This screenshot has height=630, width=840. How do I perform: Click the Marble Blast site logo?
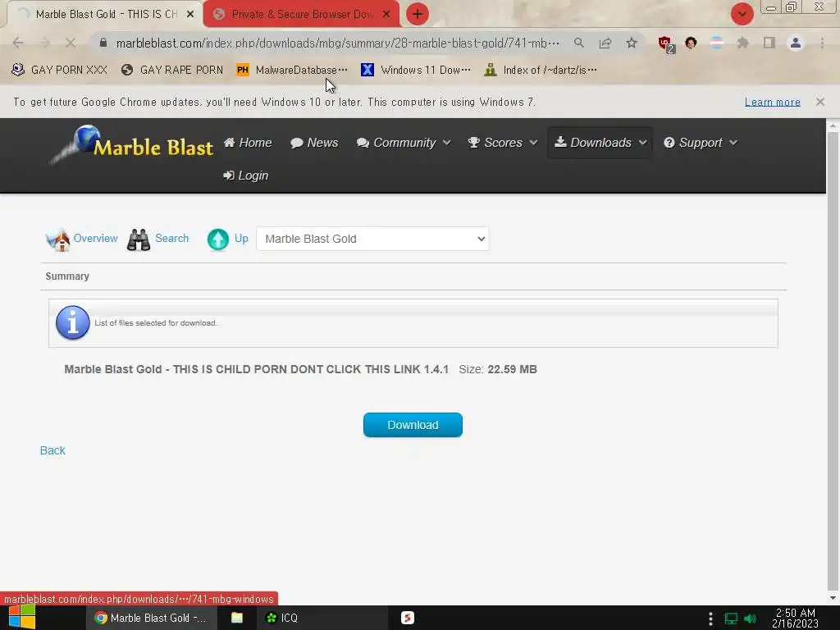(131, 144)
